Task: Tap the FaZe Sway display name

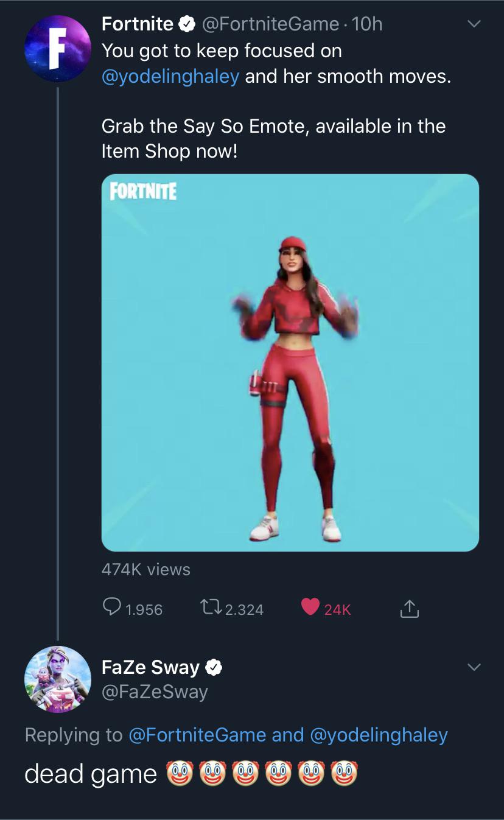Action: coord(150,668)
